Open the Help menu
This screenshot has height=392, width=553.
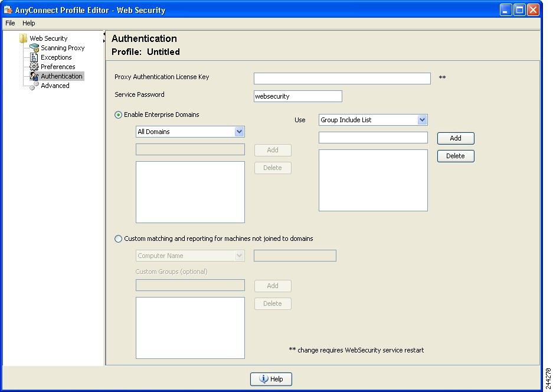click(x=28, y=23)
